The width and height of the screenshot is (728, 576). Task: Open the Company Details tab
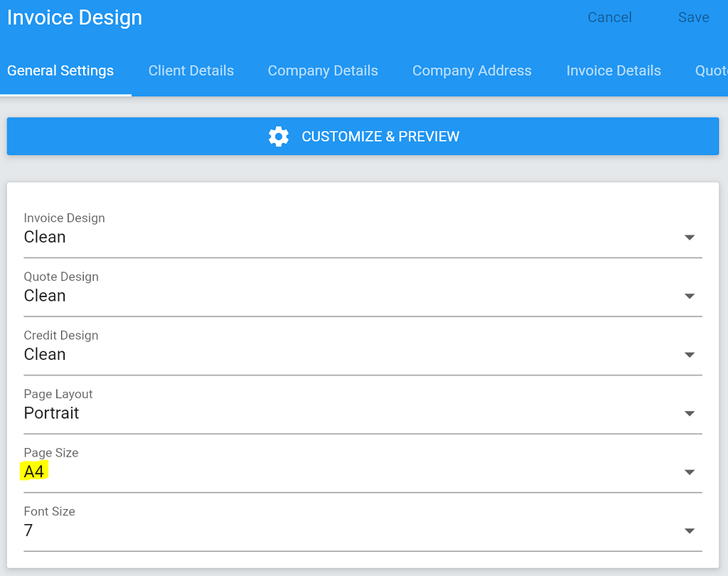(323, 70)
